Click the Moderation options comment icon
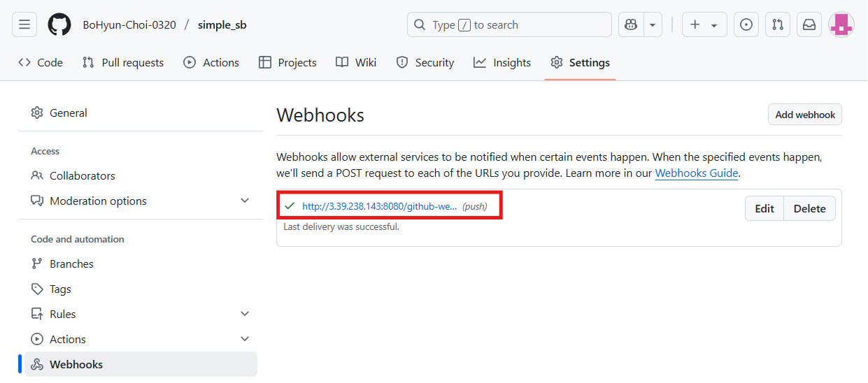This screenshot has width=868, height=383. (x=37, y=201)
